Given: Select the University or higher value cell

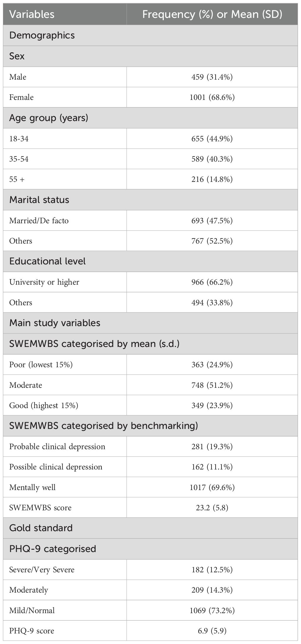Looking at the screenshot, I should click(212, 282).
